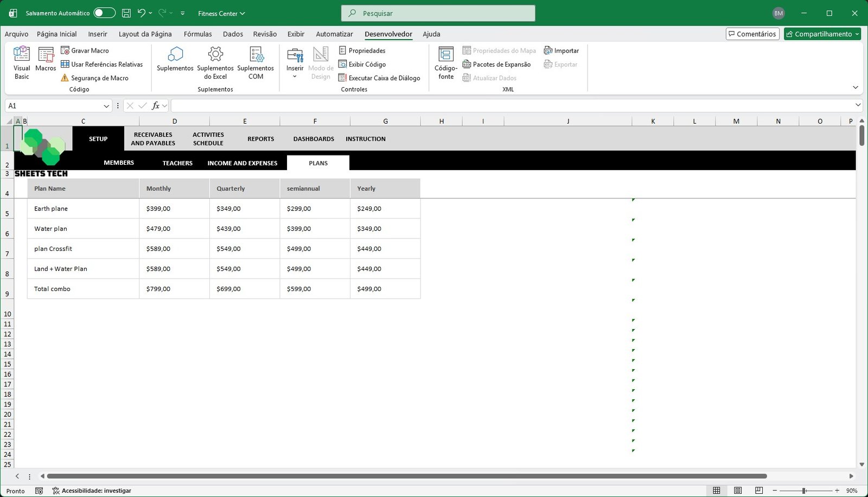
Task: Click the Gravar Macro icon
Action: 65,50
